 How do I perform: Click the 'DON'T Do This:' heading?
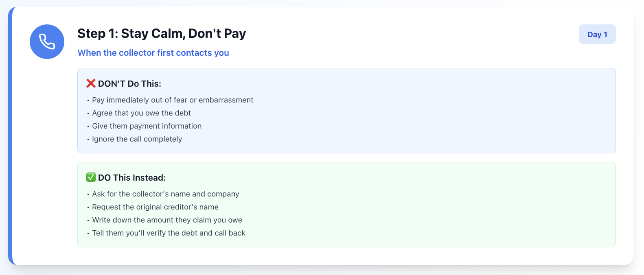point(129,83)
